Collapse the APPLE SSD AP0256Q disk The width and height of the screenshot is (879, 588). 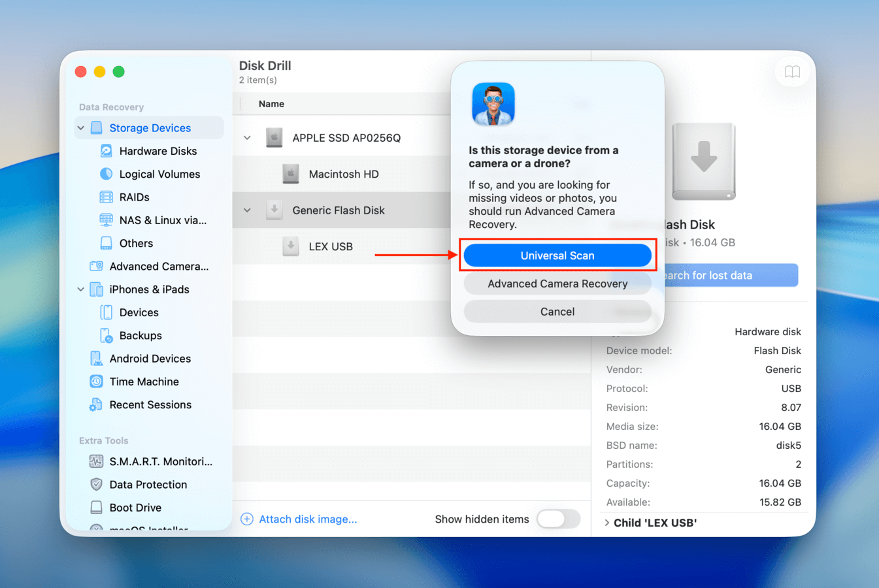click(247, 138)
